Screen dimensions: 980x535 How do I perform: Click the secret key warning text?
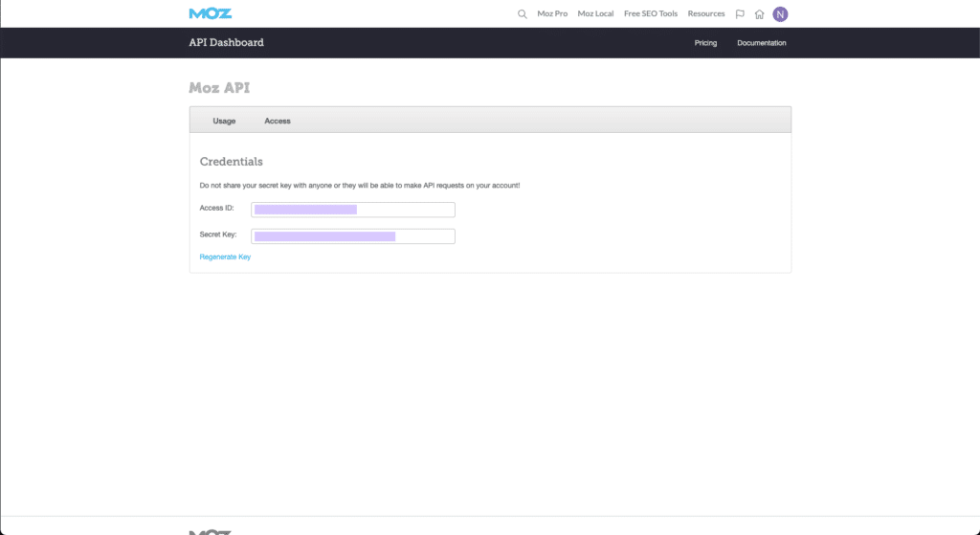(360, 186)
